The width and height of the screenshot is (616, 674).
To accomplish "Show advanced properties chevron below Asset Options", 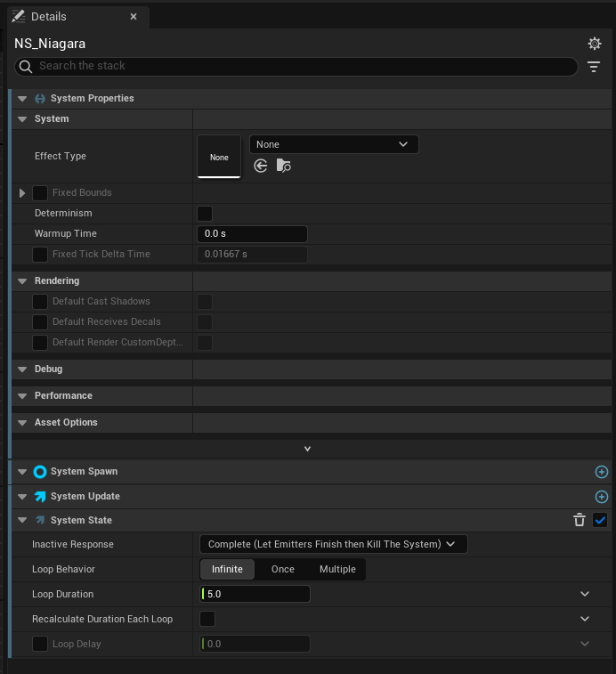I will [x=307, y=449].
